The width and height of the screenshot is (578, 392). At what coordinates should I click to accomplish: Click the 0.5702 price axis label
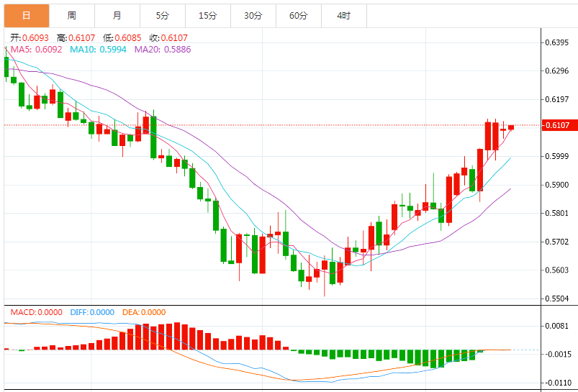[557, 242]
